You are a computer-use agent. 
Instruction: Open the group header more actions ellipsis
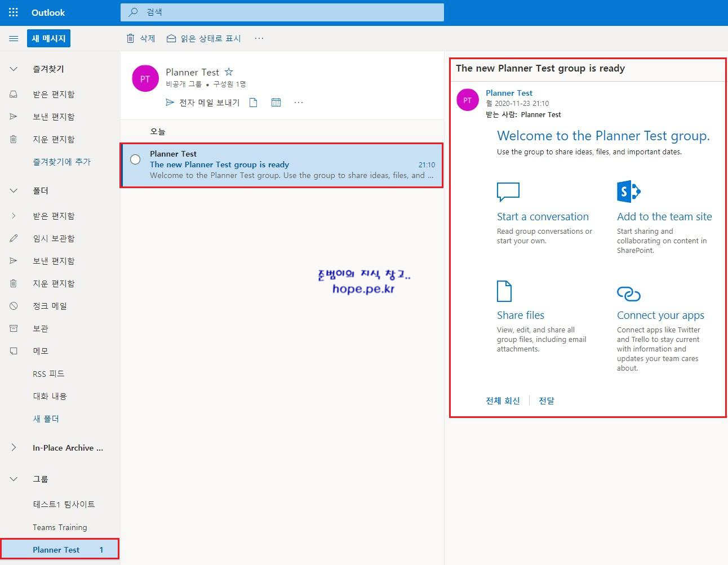tap(299, 103)
